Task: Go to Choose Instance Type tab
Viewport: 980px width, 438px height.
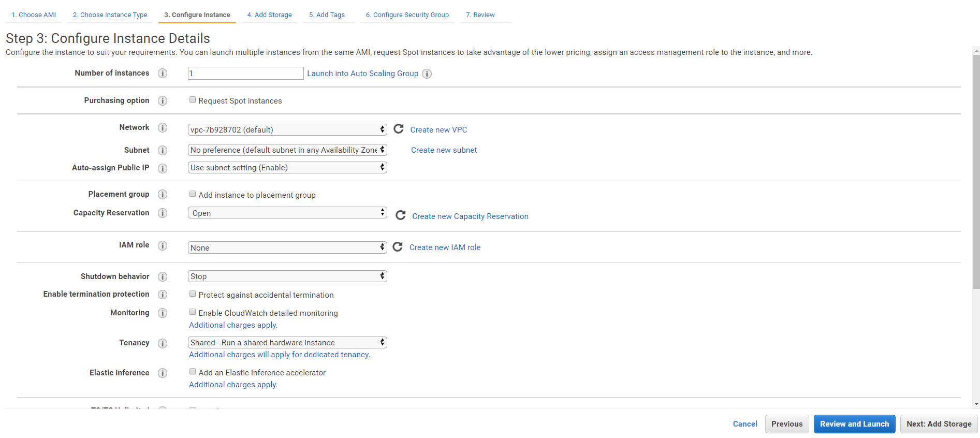Action: [x=110, y=14]
